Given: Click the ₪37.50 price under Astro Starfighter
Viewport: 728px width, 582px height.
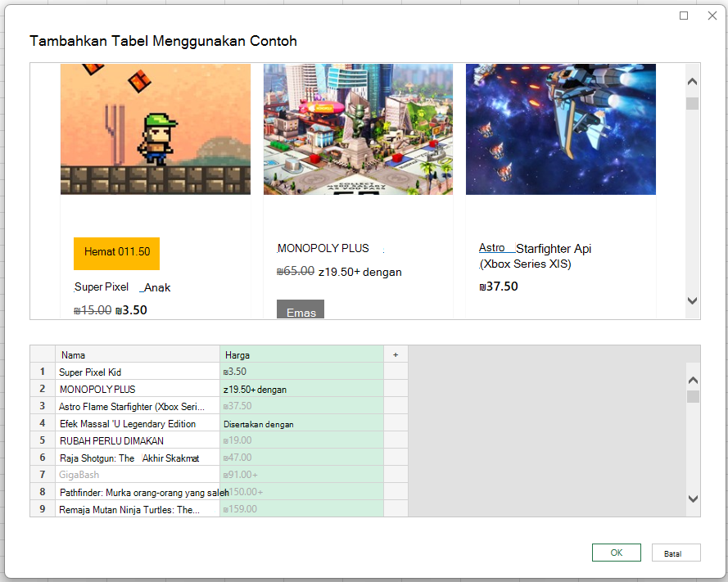Looking at the screenshot, I should click(498, 286).
